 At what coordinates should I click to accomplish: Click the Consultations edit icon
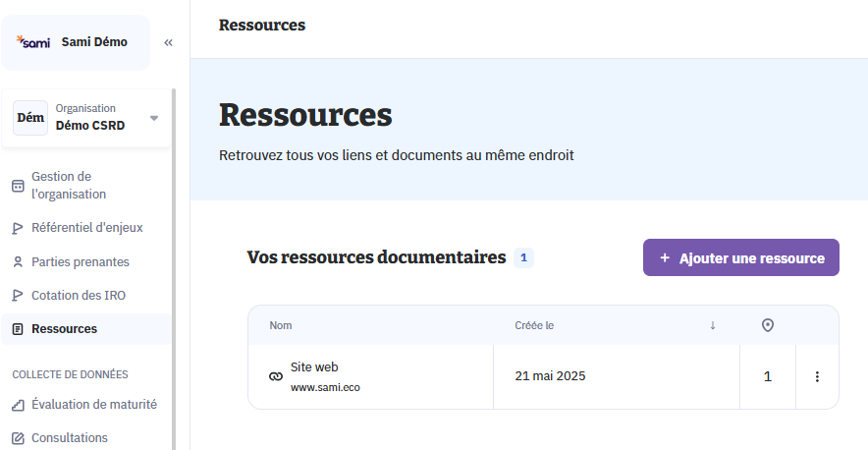point(18,438)
